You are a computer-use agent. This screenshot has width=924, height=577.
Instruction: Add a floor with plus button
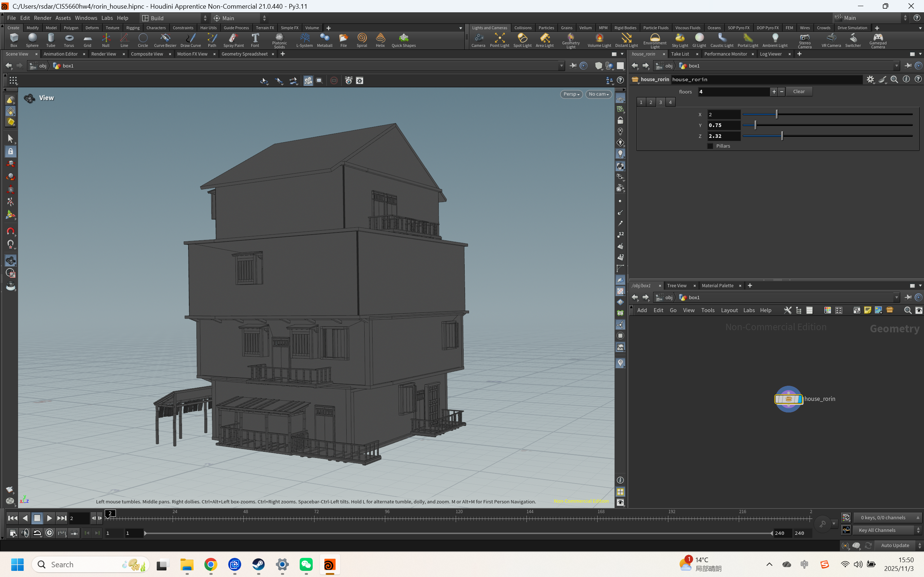click(773, 92)
